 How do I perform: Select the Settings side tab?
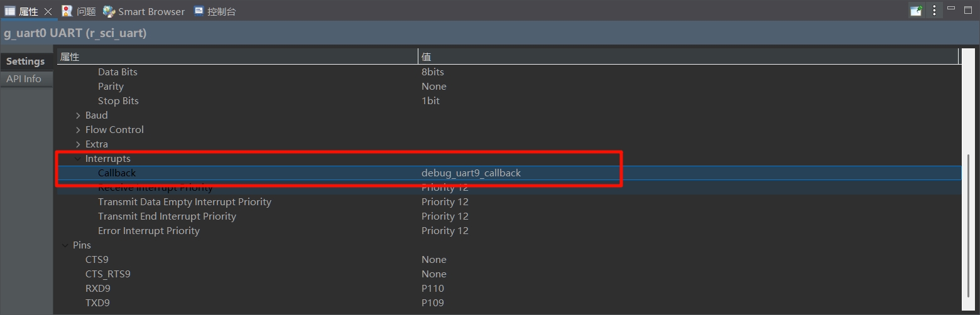tap(25, 61)
